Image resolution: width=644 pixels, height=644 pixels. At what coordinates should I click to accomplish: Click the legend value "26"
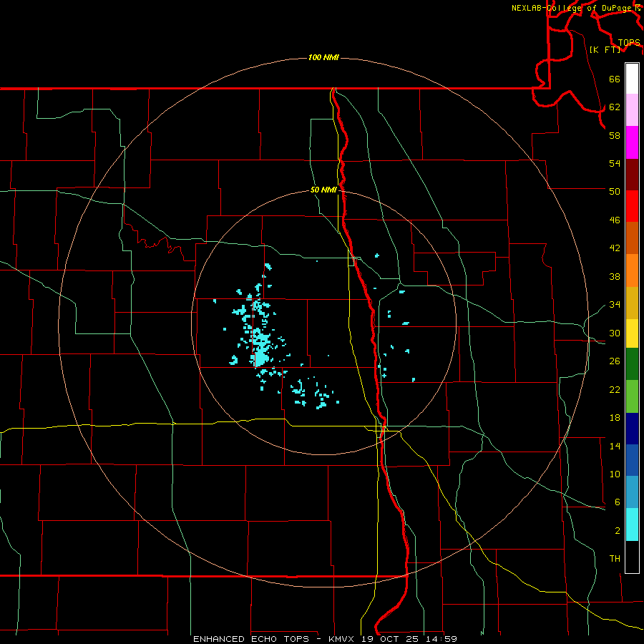(x=615, y=361)
